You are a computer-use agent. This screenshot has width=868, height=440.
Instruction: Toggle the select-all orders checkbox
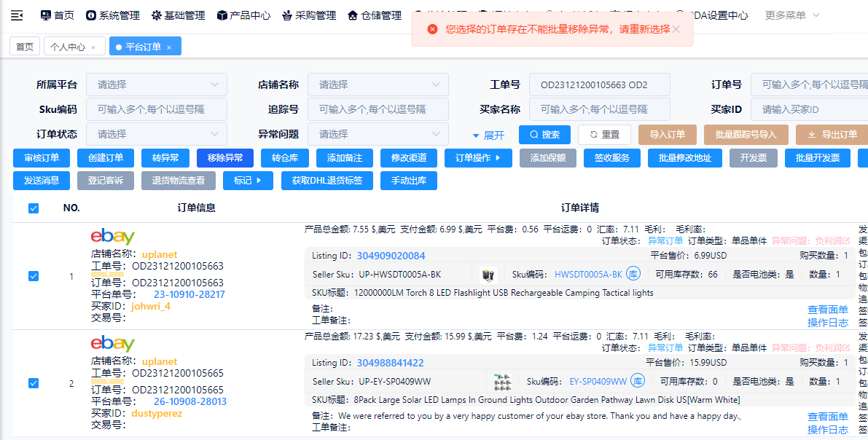(x=34, y=208)
